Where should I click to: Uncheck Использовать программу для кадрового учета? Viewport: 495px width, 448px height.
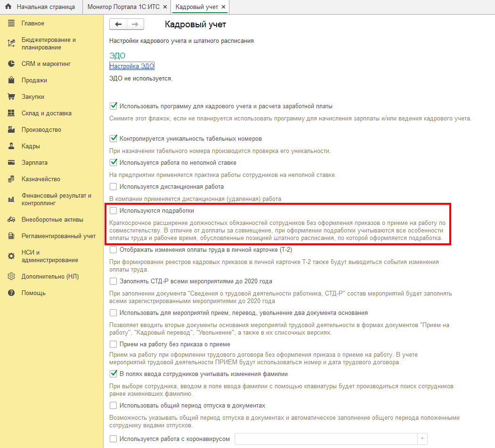[x=114, y=106]
